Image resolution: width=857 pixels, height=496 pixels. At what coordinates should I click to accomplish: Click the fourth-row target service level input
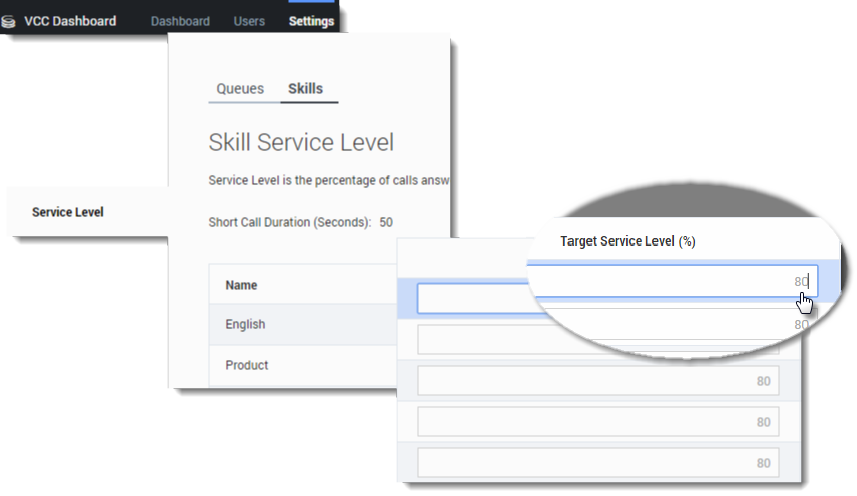(597, 422)
